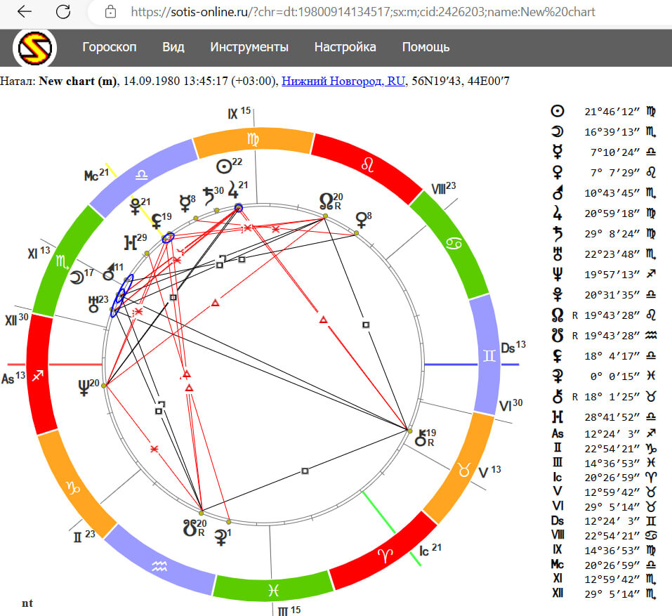The height and width of the screenshot is (616, 672).
Task: Select the Neptune glyph marked 20 in wheel
Action: coord(84,388)
